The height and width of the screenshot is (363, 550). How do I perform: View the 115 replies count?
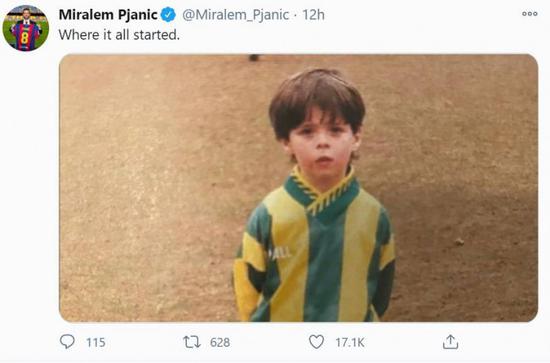(x=96, y=342)
